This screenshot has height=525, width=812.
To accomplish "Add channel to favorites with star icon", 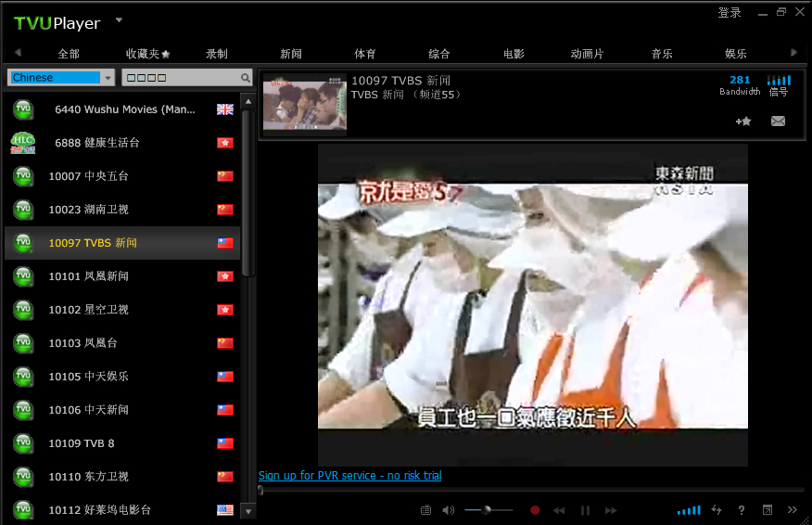I will [743, 122].
